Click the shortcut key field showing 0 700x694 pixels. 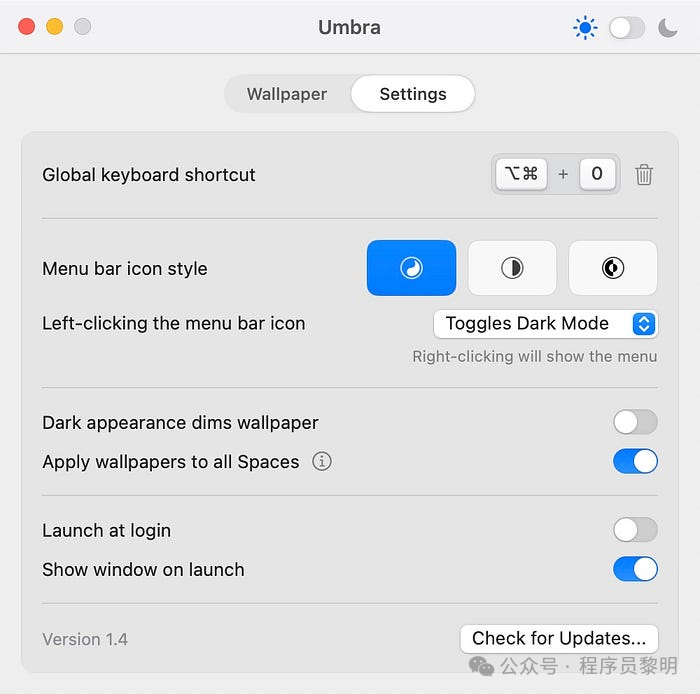(x=597, y=173)
